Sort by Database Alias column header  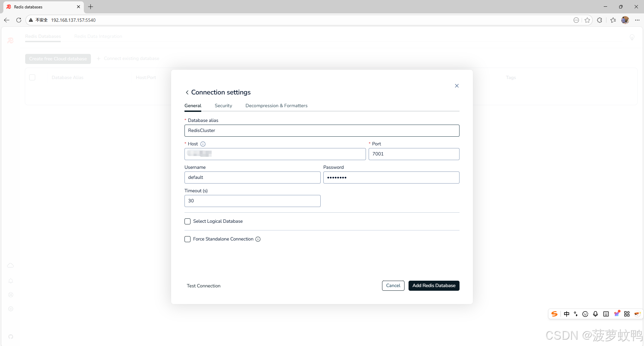67,78
